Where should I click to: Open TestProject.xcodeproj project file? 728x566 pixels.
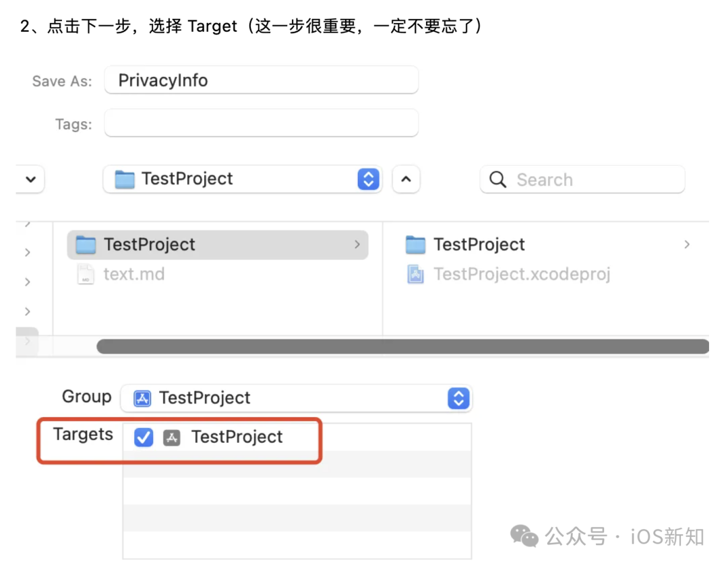tap(522, 274)
